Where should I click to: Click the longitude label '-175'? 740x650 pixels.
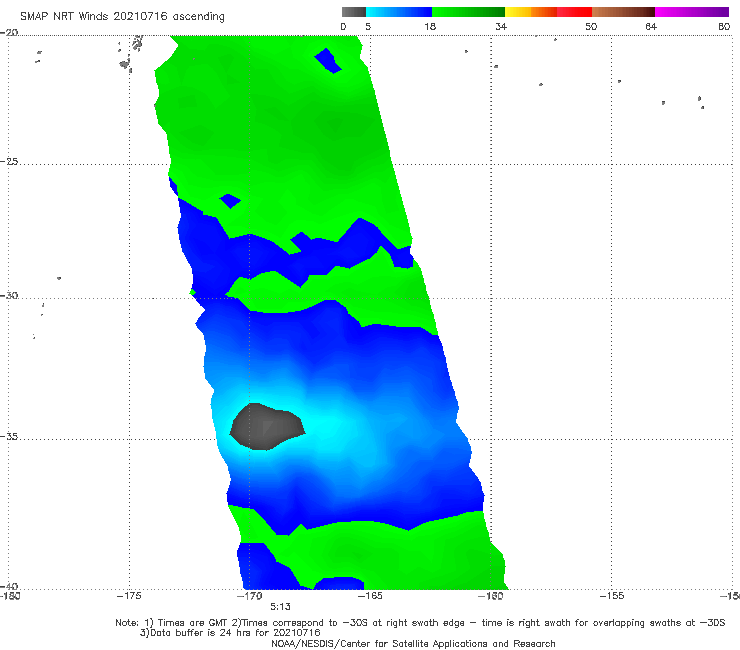(x=129, y=596)
